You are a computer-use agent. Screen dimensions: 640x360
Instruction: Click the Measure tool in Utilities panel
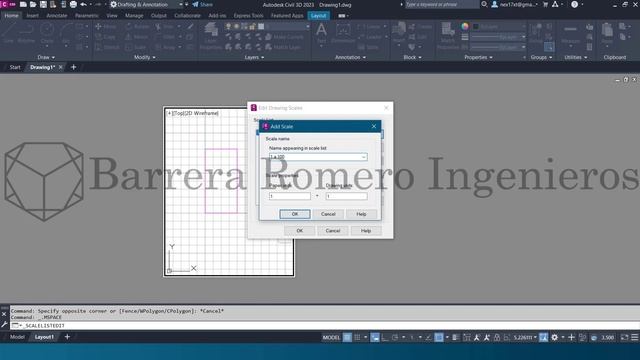pos(570,33)
